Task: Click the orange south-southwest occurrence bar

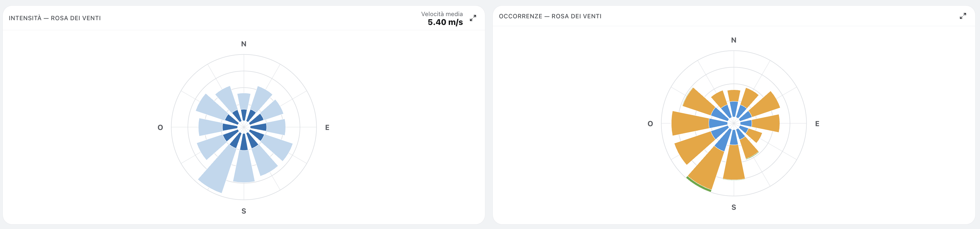Action: (x=707, y=168)
